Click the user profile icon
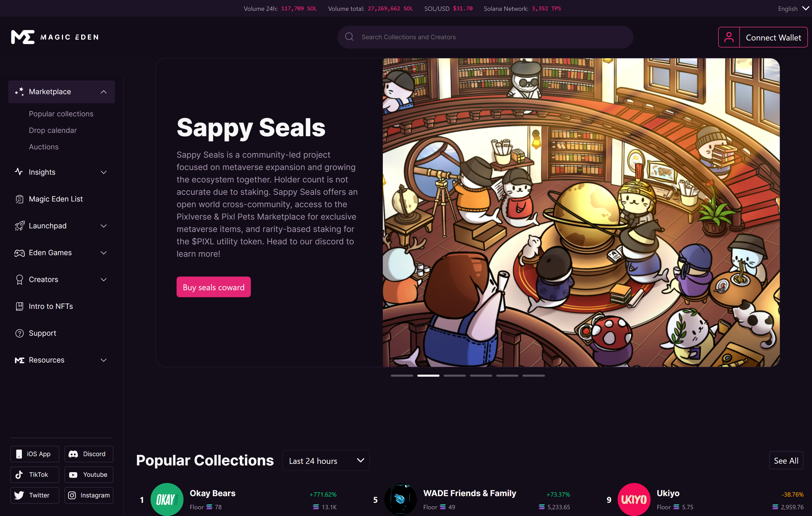 729,37
